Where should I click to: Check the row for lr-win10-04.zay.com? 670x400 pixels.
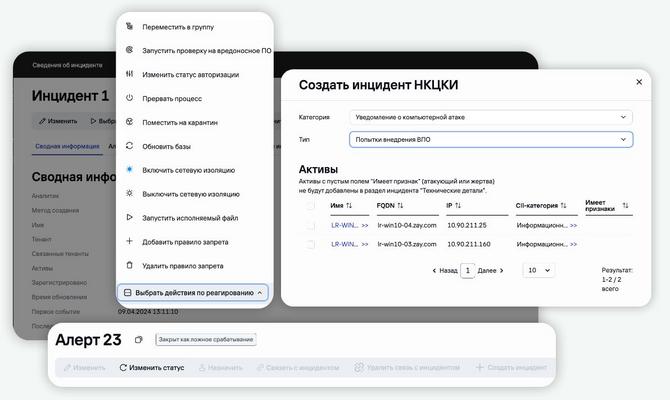[311, 225]
